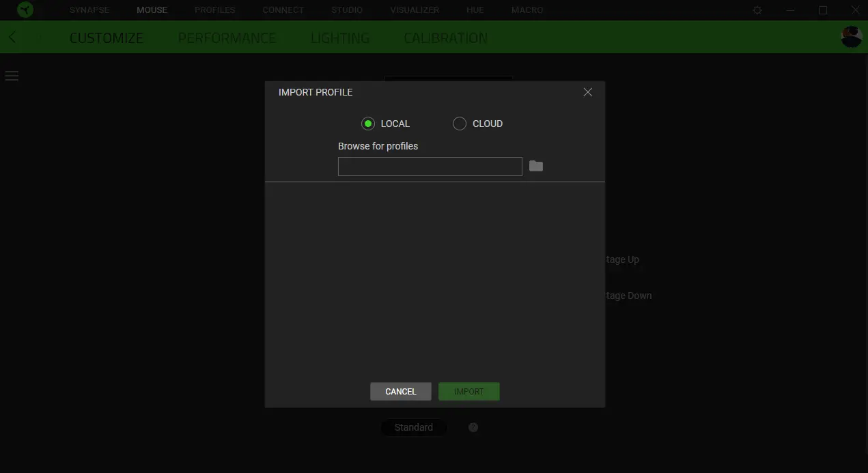Select the LOCAL radio button
The height and width of the screenshot is (473, 868).
368,124
